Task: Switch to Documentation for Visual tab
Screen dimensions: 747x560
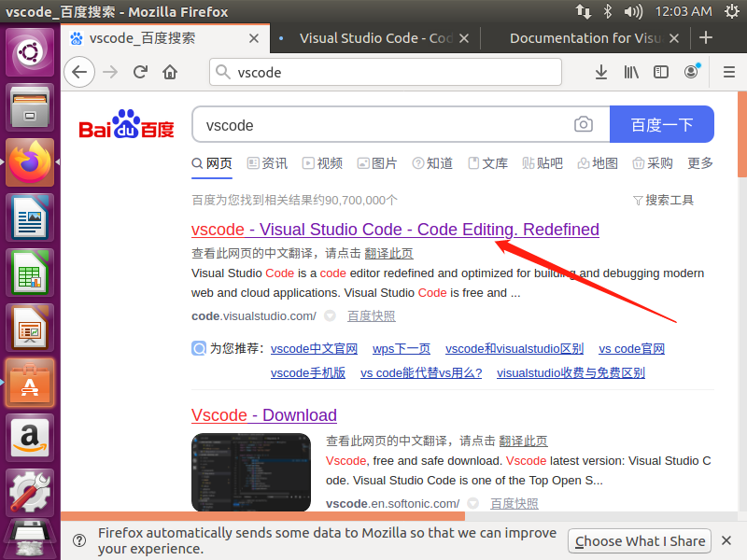Action: (x=585, y=38)
